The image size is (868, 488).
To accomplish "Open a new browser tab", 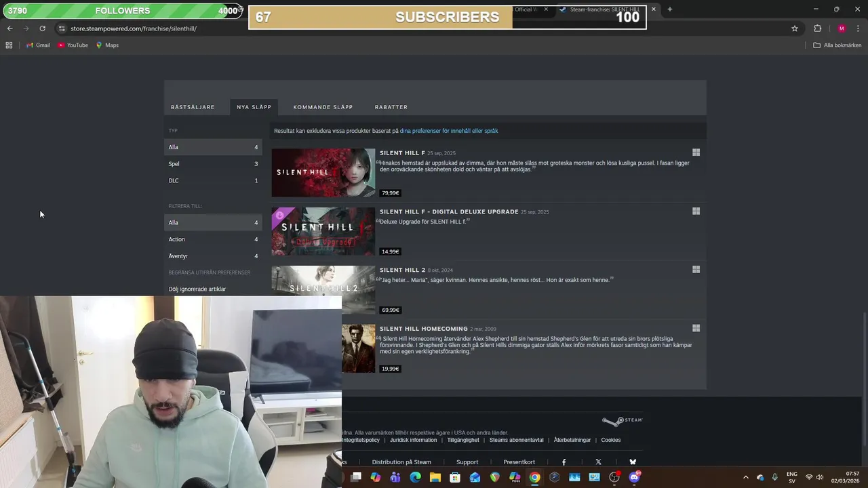I will (x=669, y=9).
